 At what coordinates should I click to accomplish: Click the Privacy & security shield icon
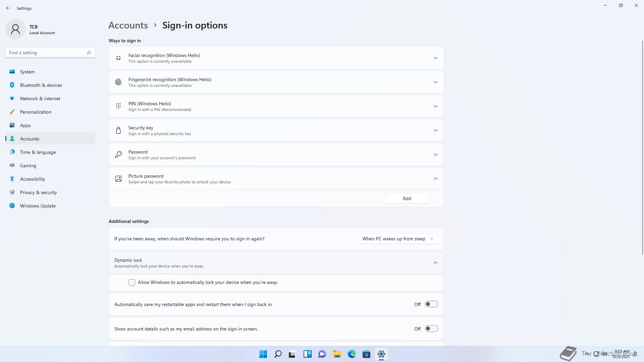pyautogui.click(x=12, y=192)
